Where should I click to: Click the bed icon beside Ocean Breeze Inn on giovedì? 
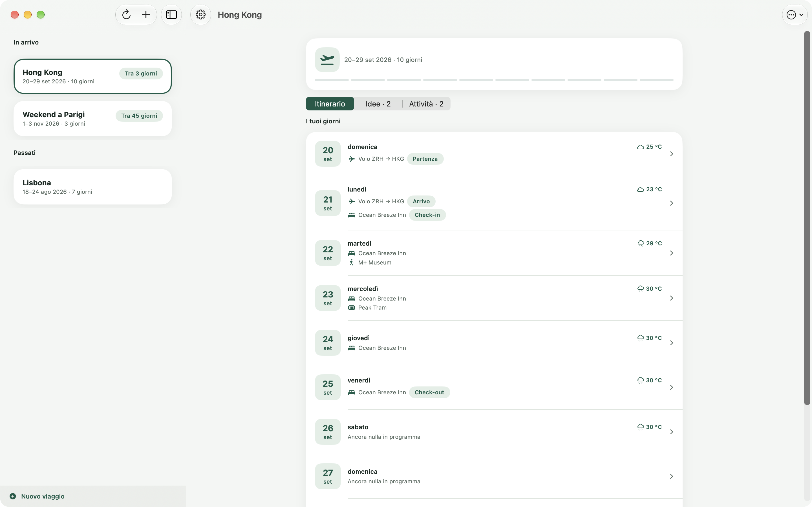pos(351,348)
